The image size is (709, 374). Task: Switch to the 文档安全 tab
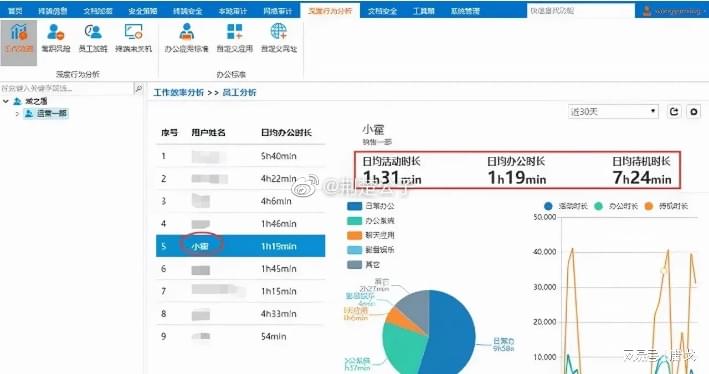[x=383, y=11]
